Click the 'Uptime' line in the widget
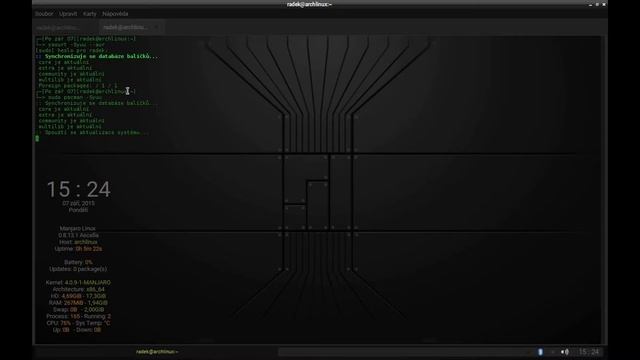The image size is (640, 360). [x=78, y=249]
